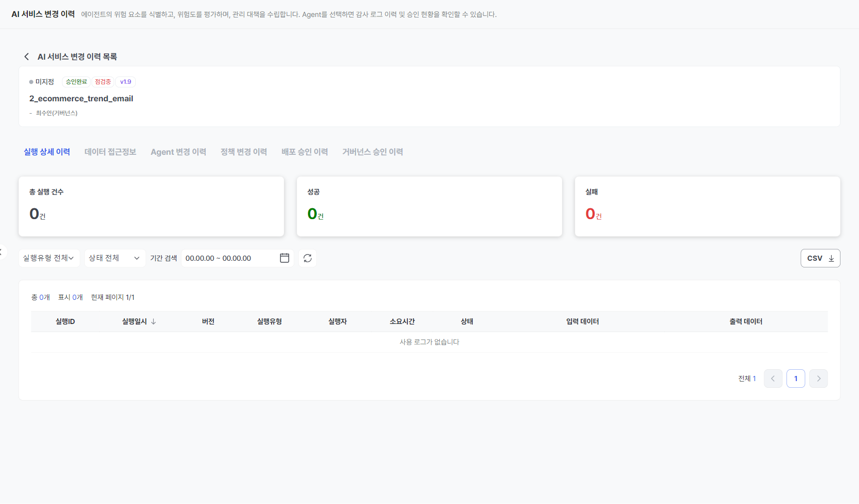Image resolution: width=859 pixels, height=504 pixels.
Task: Sort by 실행일시 arrow icon
Action: click(x=153, y=321)
